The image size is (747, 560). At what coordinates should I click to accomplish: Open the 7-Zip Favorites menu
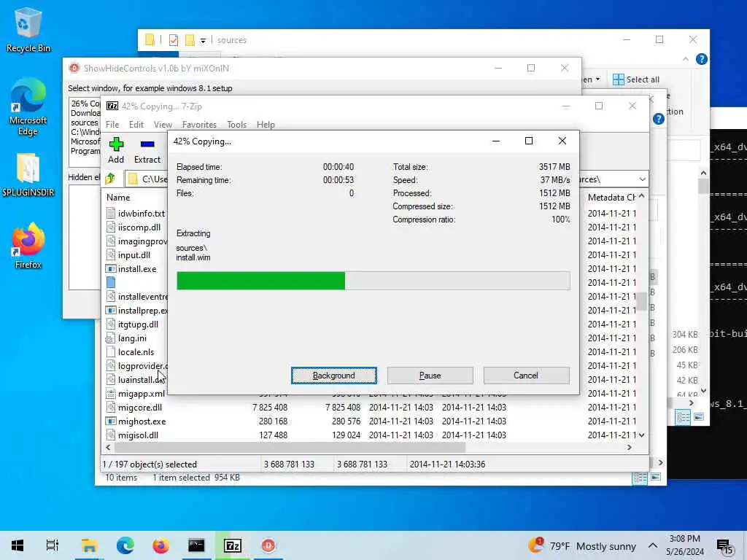(199, 125)
